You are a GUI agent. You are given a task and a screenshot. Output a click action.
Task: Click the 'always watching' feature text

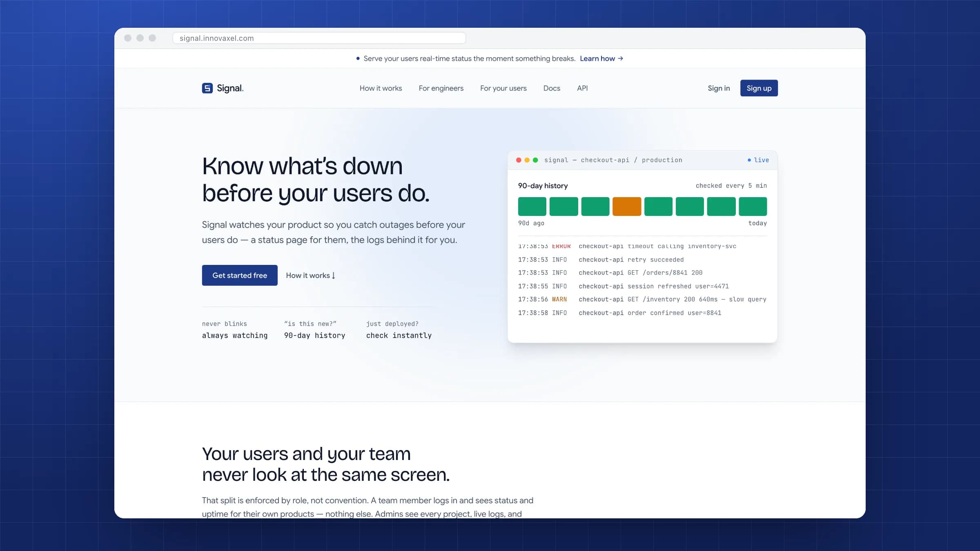235,335
